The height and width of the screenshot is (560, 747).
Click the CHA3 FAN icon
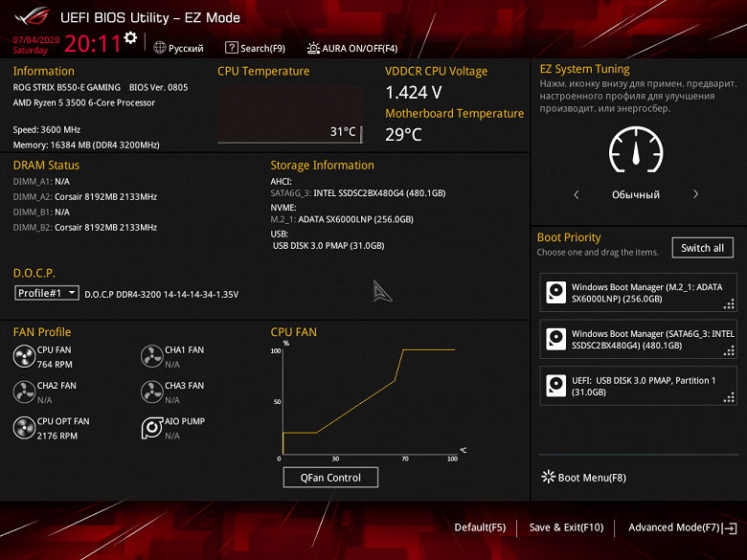pos(152,392)
